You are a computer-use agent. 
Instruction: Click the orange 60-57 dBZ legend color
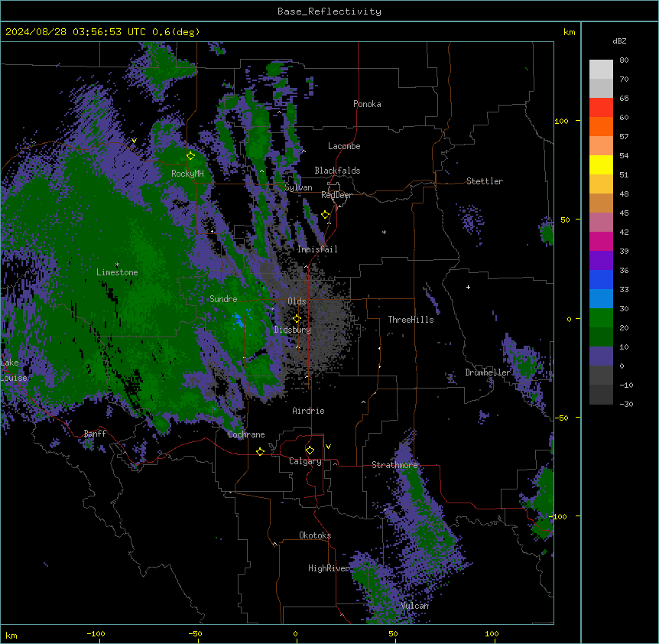pyautogui.click(x=601, y=126)
